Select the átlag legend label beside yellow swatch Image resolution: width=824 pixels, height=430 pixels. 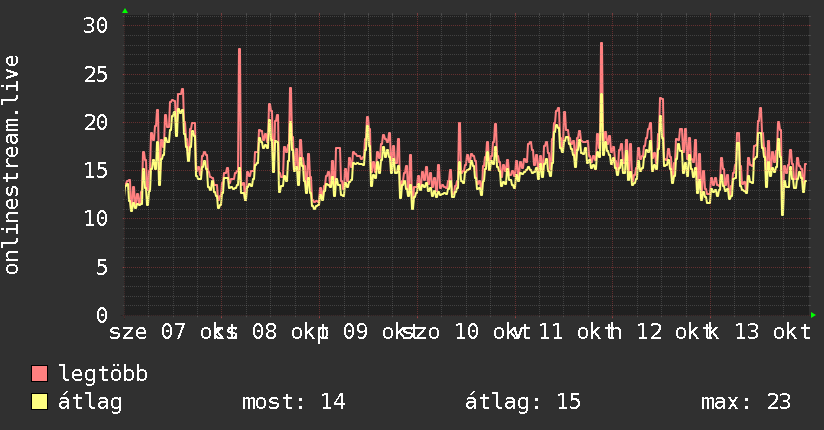tap(90, 402)
